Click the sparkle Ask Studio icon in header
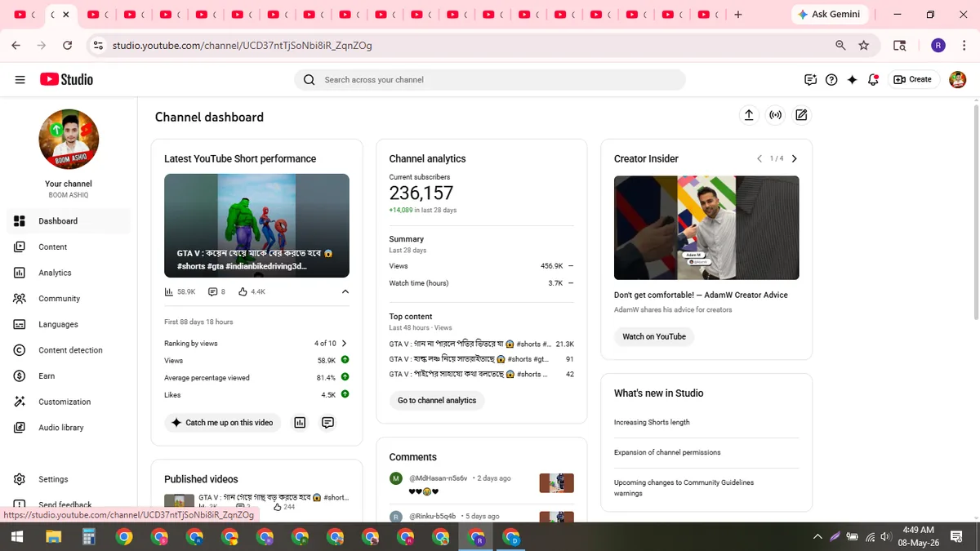The height and width of the screenshot is (551, 980). pyautogui.click(x=853, y=79)
